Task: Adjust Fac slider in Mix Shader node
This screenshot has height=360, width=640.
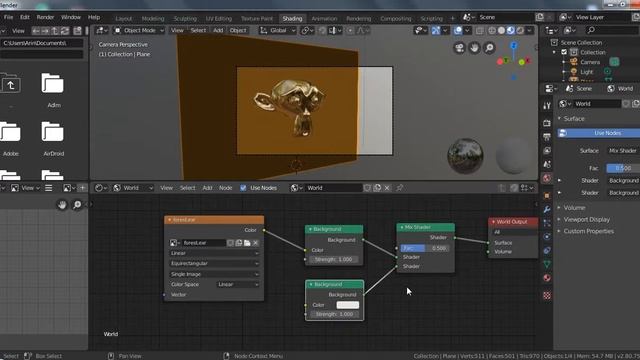Action: click(x=424, y=248)
